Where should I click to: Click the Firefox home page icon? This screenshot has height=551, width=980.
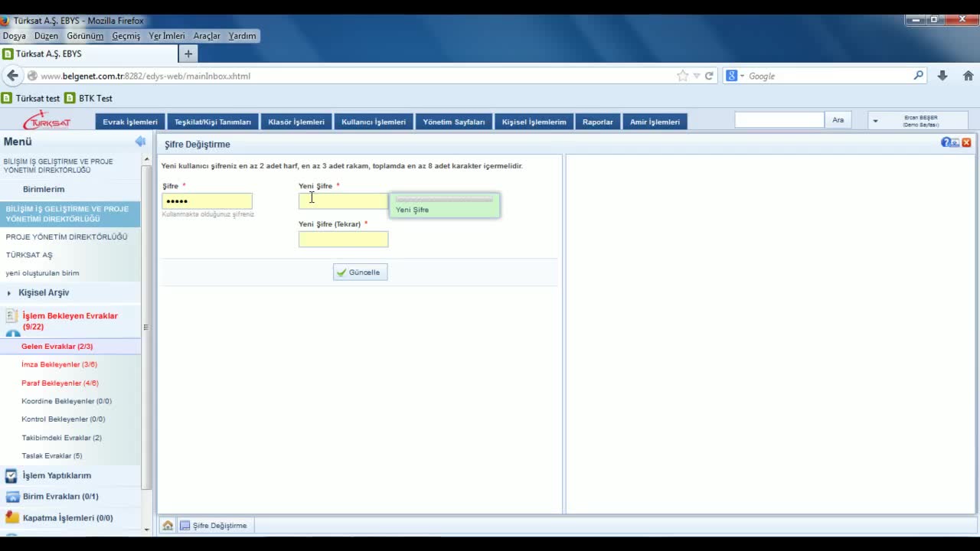pyautogui.click(x=968, y=76)
